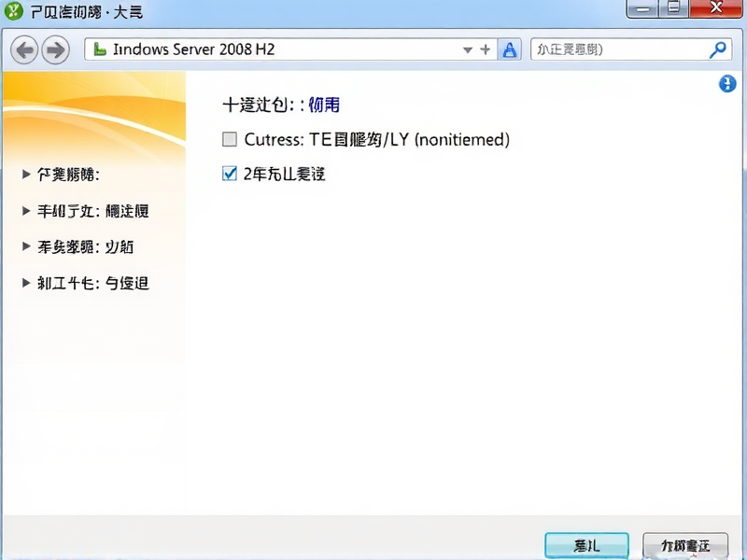747x560 pixels.
Task: Expand the first sidebar section
Action: point(25,174)
